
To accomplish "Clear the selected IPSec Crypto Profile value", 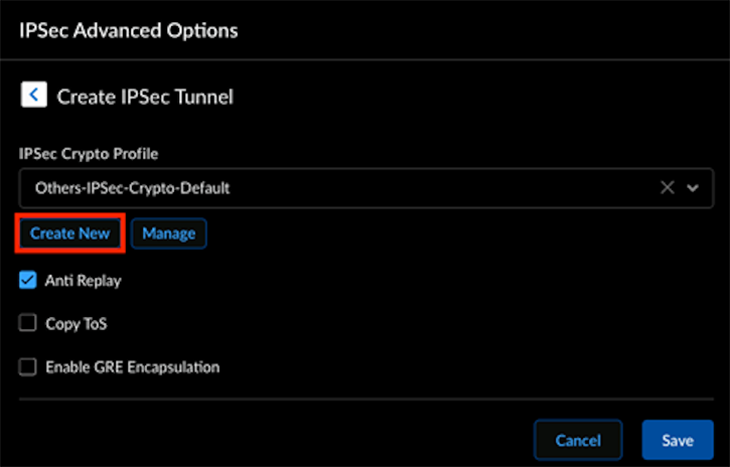I will [x=667, y=187].
